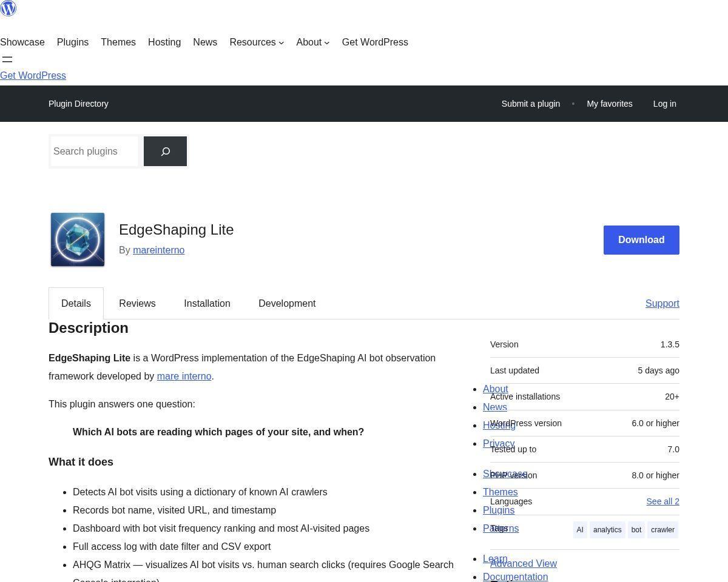This screenshot has width=728, height=582.
Task: Focus the Search plugins field
Action: [x=95, y=151]
